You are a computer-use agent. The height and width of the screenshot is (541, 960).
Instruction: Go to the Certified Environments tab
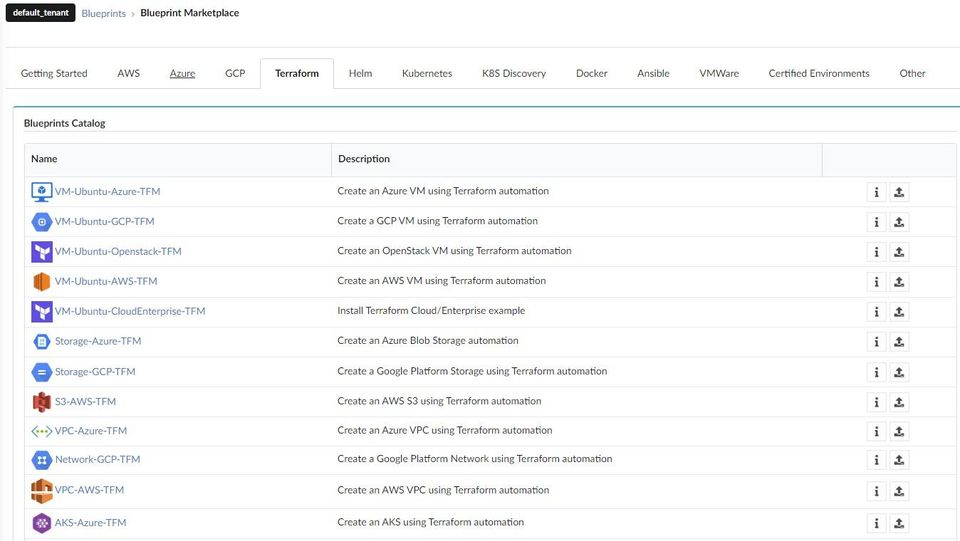point(818,73)
